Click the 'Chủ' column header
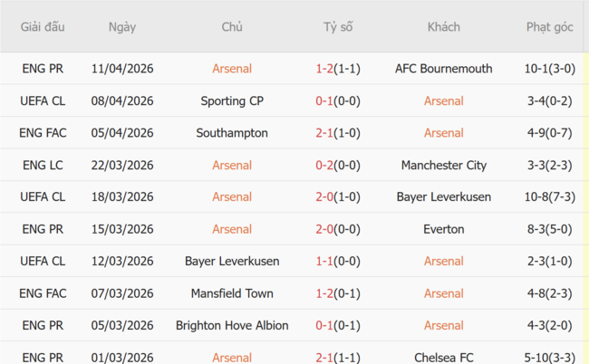 click(232, 27)
